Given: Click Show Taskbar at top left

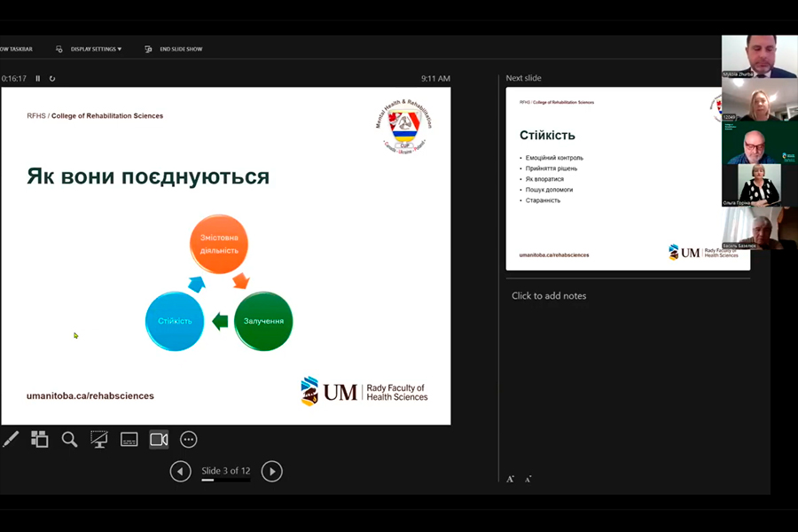Looking at the screenshot, I should pyautogui.click(x=16, y=50).
